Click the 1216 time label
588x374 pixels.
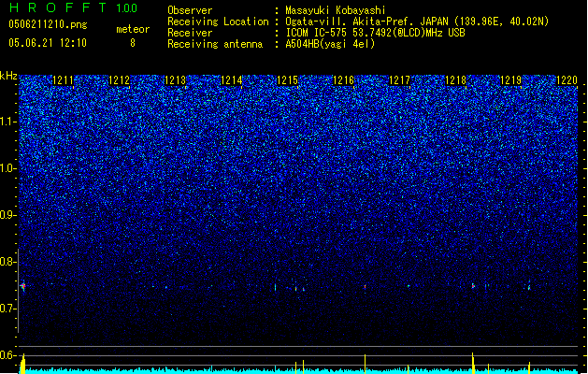pyautogui.click(x=343, y=80)
